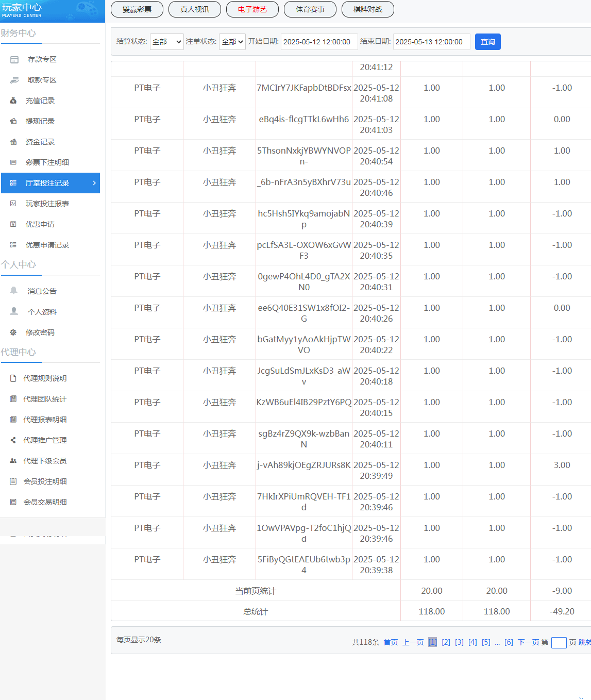Switch to the 电子游艺 tab
Viewport: 591px width, 700px height.
pyautogui.click(x=252, y=9)
